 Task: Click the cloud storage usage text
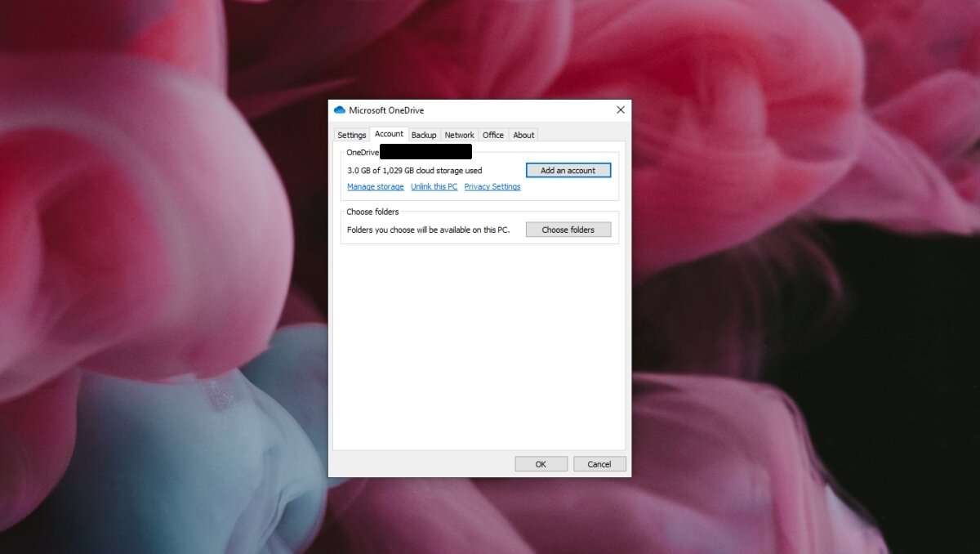coord(414,170)
